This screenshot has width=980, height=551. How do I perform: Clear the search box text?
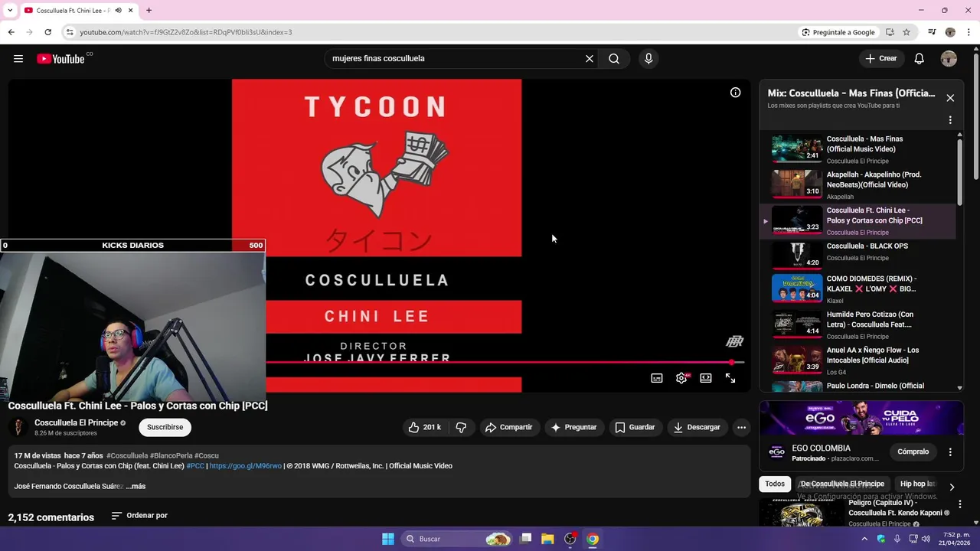pyautogui.click(x=590, y=59)
